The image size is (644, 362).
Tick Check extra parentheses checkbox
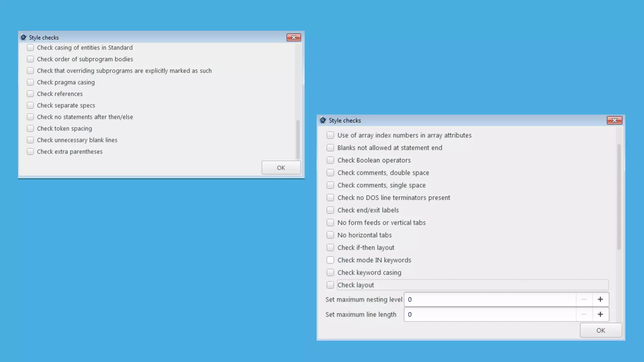30,151
